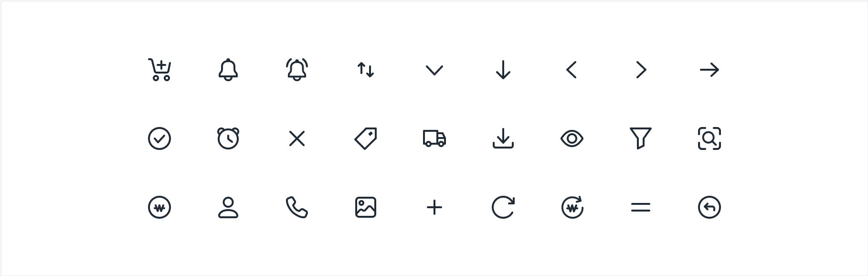
Task: Click the download tray icon
Action: pyautogui.click(x=503, y=138)
